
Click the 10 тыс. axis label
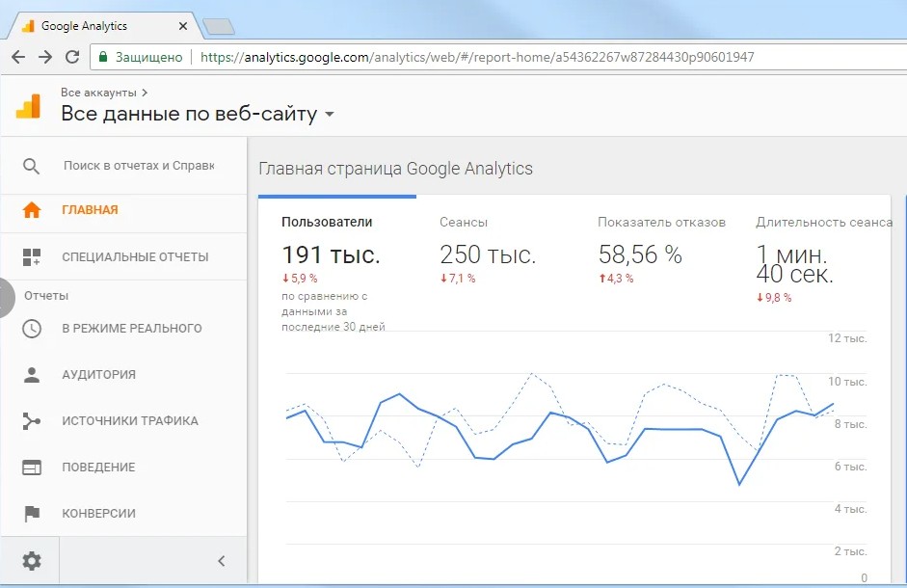tap(847, 382)
